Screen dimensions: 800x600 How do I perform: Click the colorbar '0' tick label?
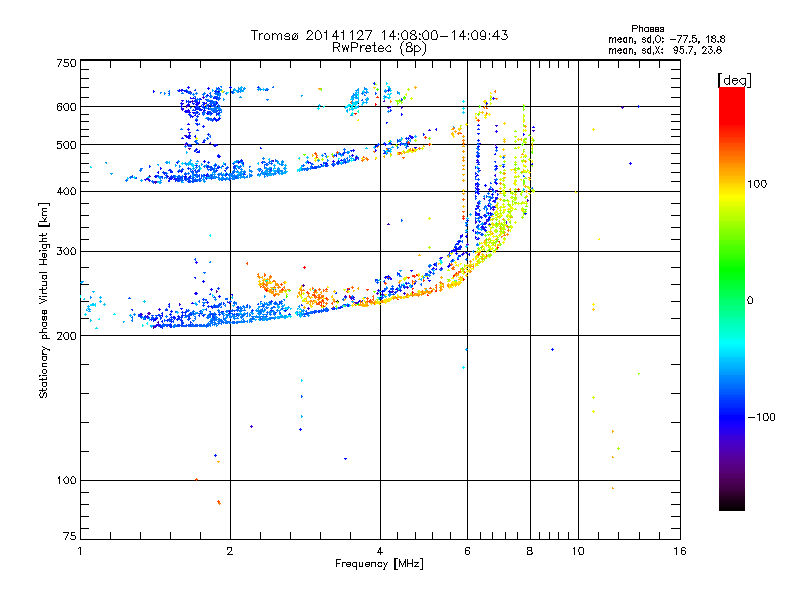tap(750, 301)
